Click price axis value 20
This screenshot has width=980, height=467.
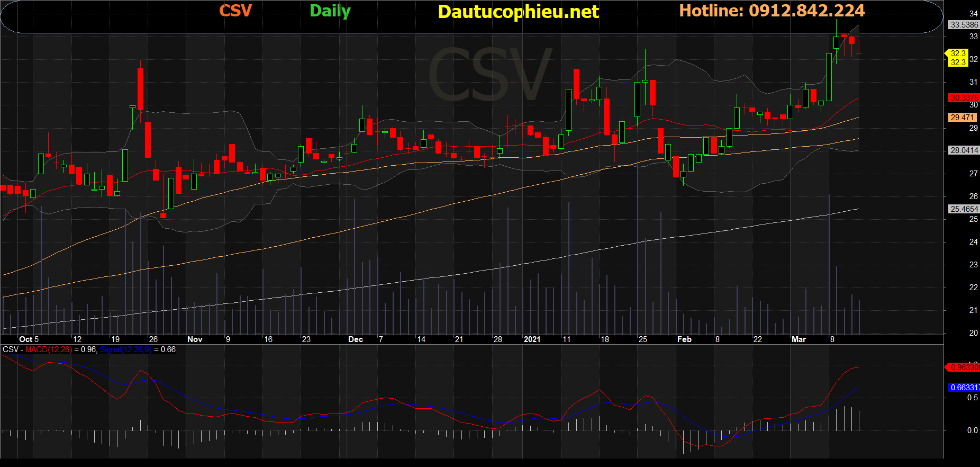tap(973, 333)
